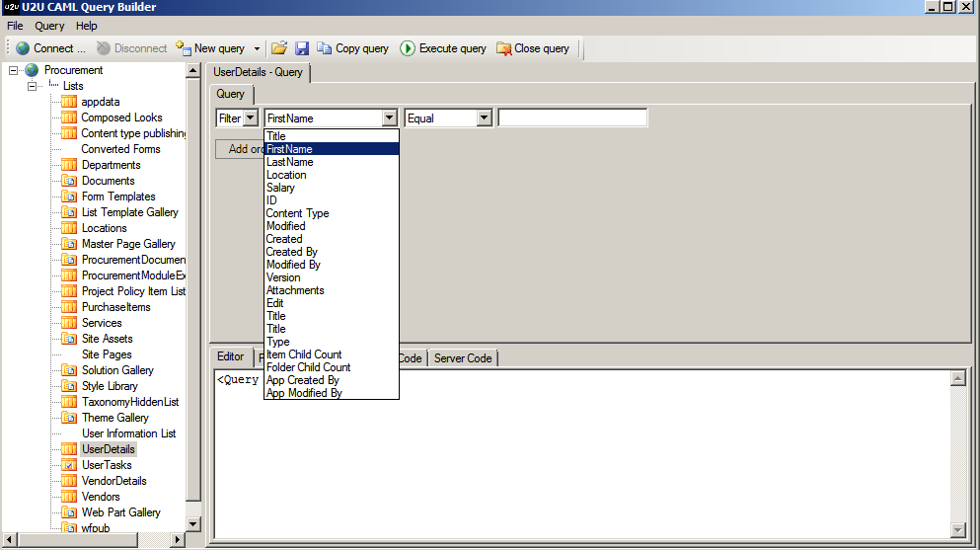Switch to the Server Code tab
Viewport: 980px width, 550px height.
[x=463, y=358]
